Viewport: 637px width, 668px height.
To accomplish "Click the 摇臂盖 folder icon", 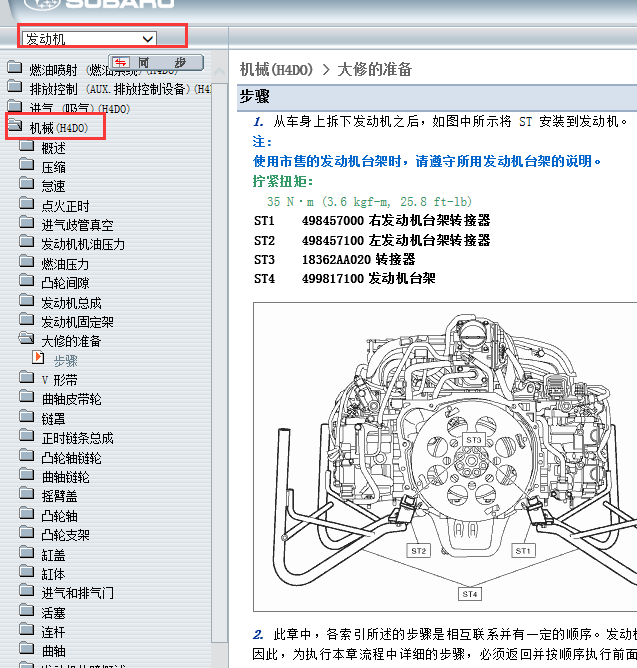I will (x=26, y=494).
